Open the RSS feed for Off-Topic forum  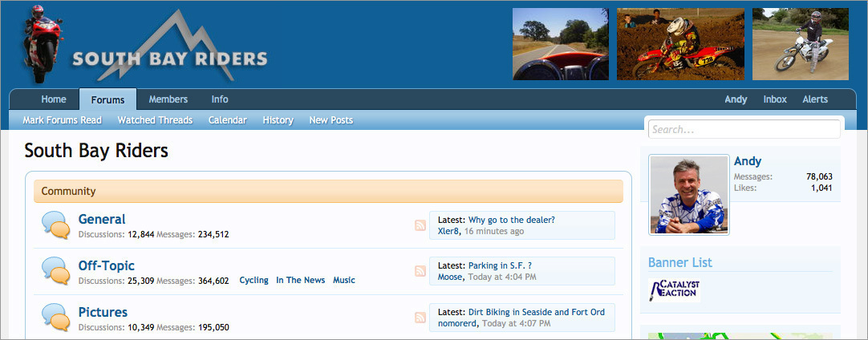pos(420,271)
